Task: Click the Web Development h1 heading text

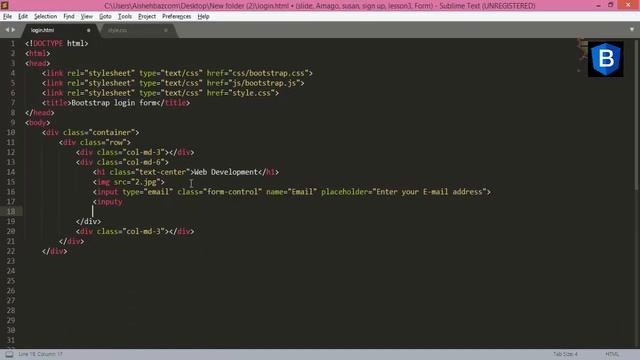Action: [x=226, y=172]
